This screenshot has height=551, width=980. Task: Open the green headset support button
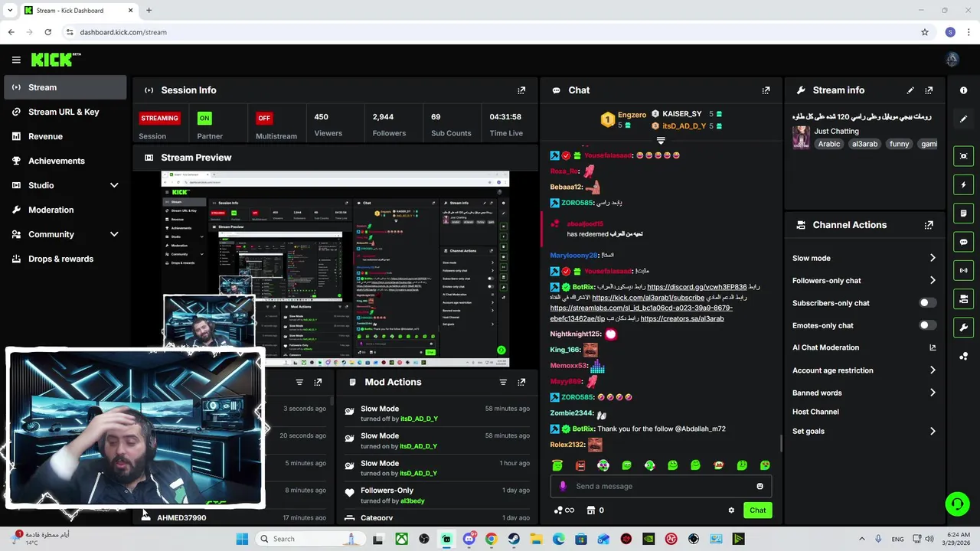pyautogui.click(x=957, y=504)
